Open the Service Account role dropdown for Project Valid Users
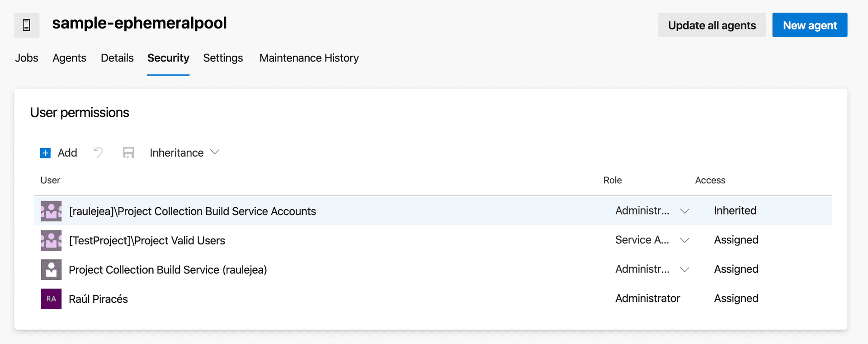The image size is (868, 344). pos(684,240)
